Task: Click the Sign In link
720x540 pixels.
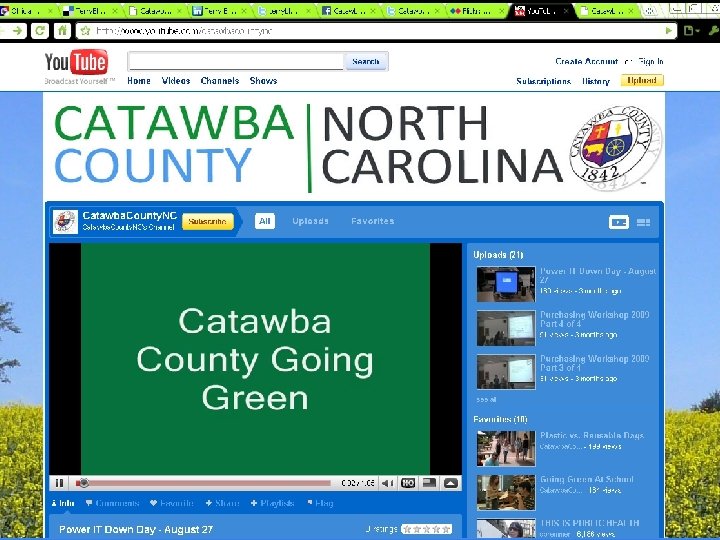Action: pyautogui.click(x=651, y=61)
